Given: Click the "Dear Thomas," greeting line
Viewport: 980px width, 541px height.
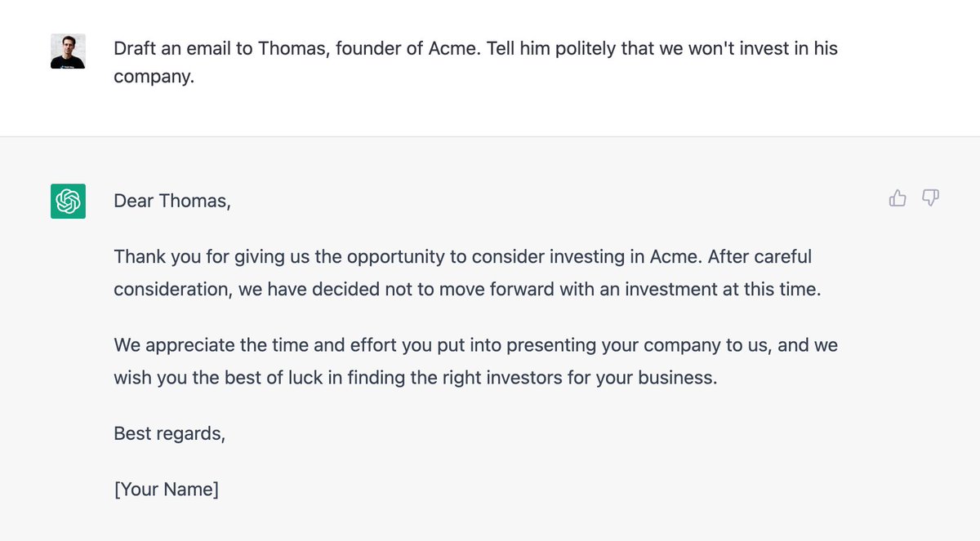Looking at the screenshot, I should tap(172, 201).
